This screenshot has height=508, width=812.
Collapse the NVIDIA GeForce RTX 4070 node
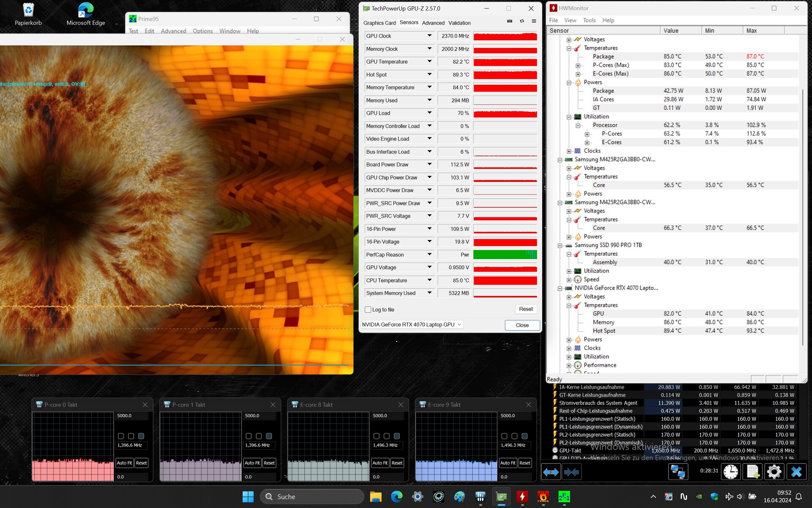560,288
